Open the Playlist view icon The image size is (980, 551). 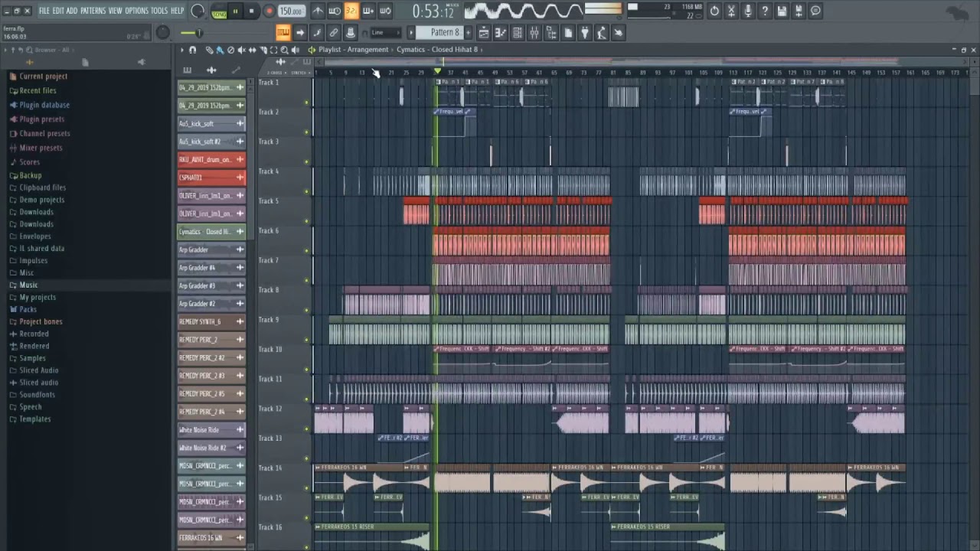(x=484, y=32)
